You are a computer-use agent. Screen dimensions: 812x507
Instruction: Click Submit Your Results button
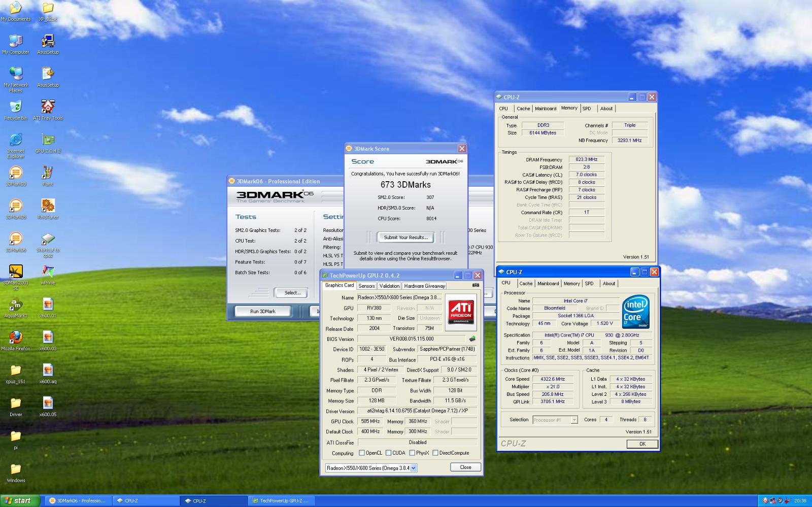(405, 237)
